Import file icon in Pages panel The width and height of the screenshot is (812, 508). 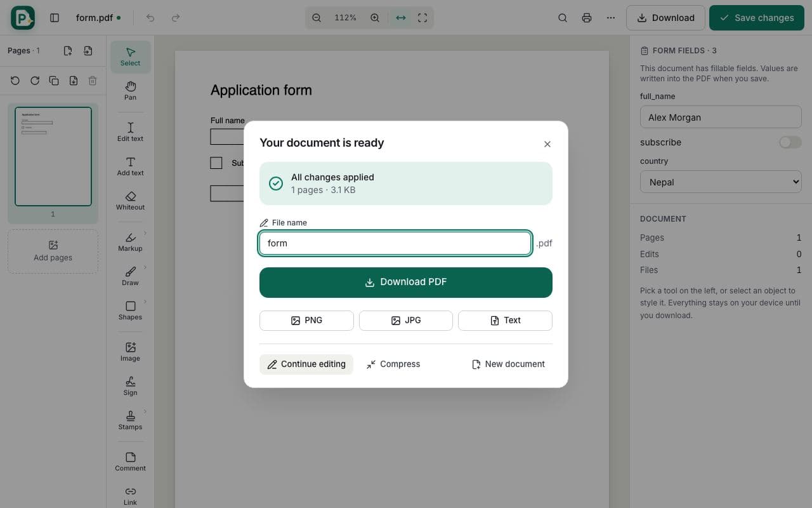pos(88,51)
